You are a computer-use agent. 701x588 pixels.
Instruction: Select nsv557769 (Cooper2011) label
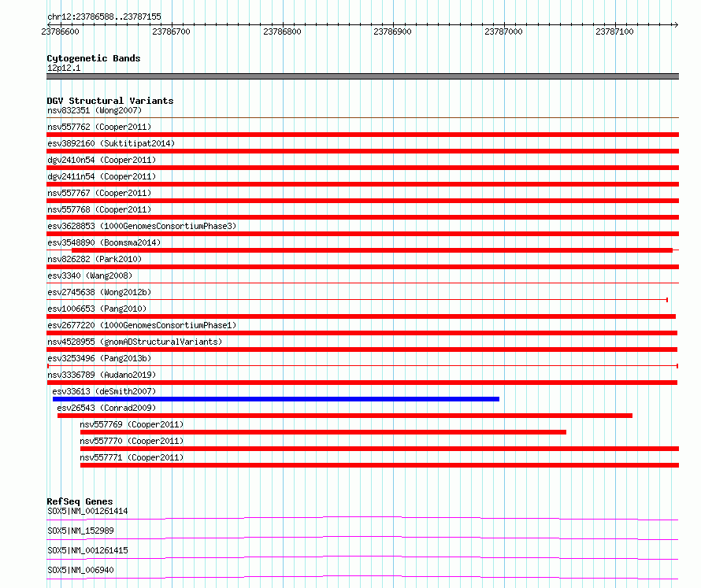coord(132,424)
